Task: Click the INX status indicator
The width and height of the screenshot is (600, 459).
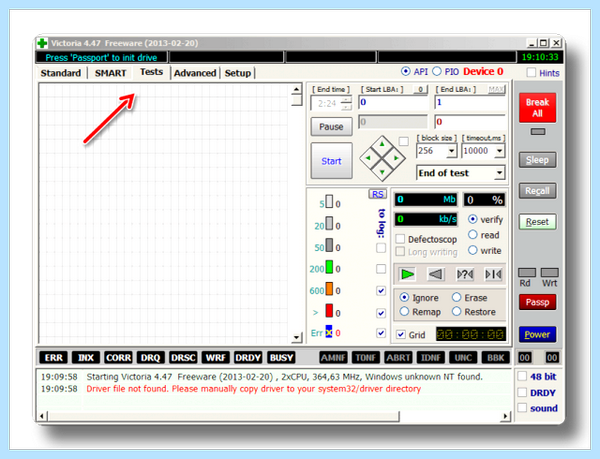Action: click(86, 358)
